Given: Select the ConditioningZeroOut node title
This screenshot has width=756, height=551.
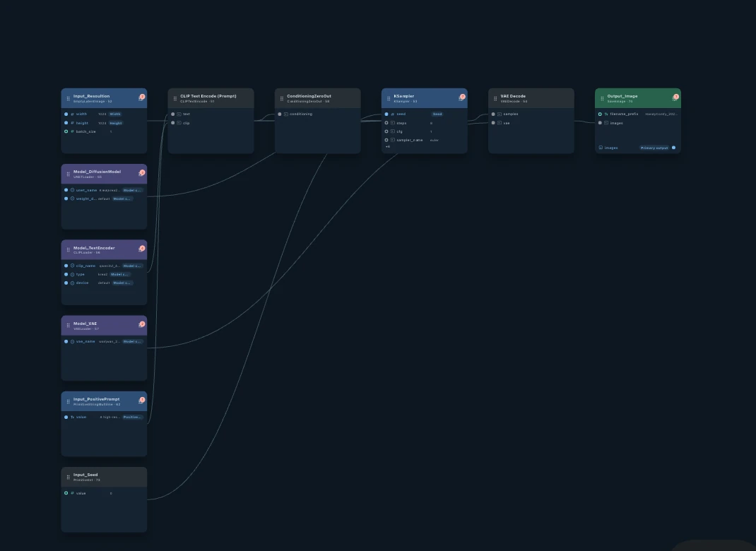Looking at the screenshot, I should pos(309,96).
